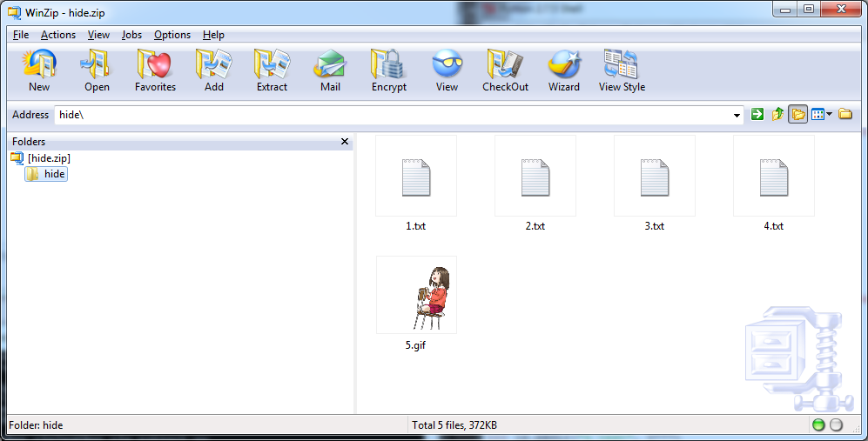Open the Favorites folders icon
The height and width of the screenshot is (441, 868).
[154, 63]
